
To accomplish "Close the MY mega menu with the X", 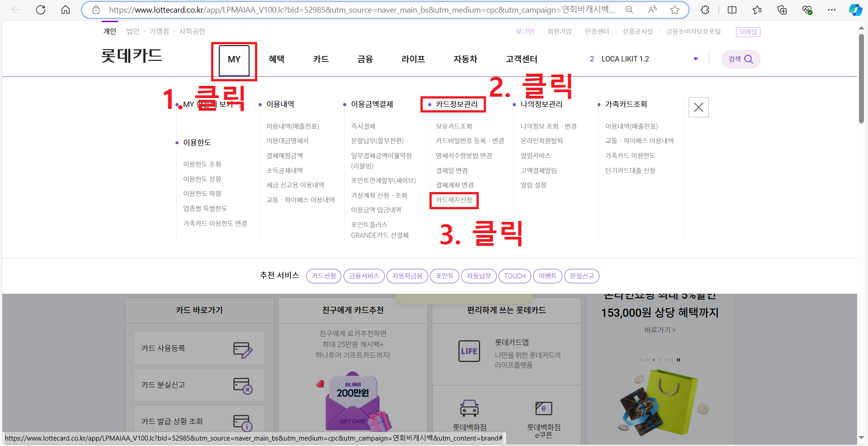I will [x=698, y=107].
